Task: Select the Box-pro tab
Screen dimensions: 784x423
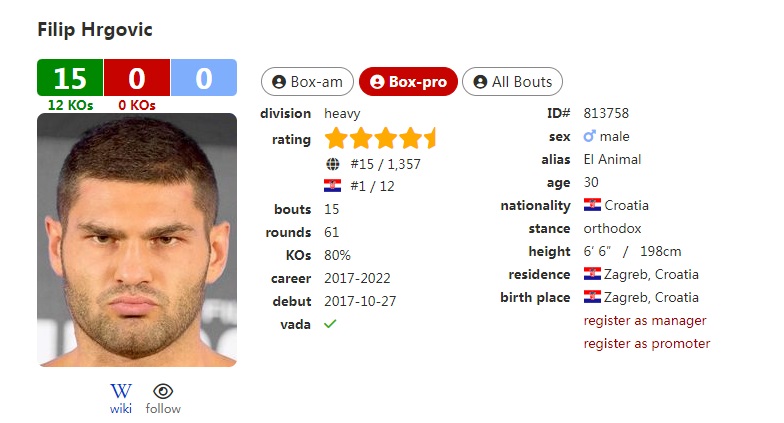Action: click(408, 82)
